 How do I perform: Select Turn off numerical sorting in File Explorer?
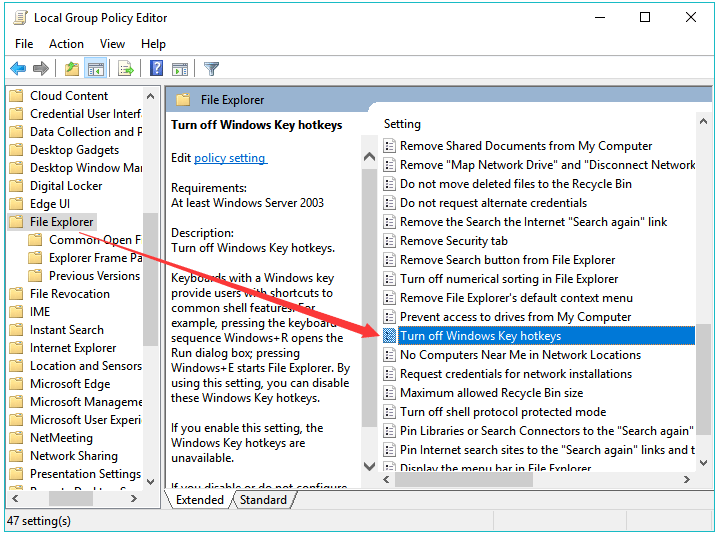[509, 279]
